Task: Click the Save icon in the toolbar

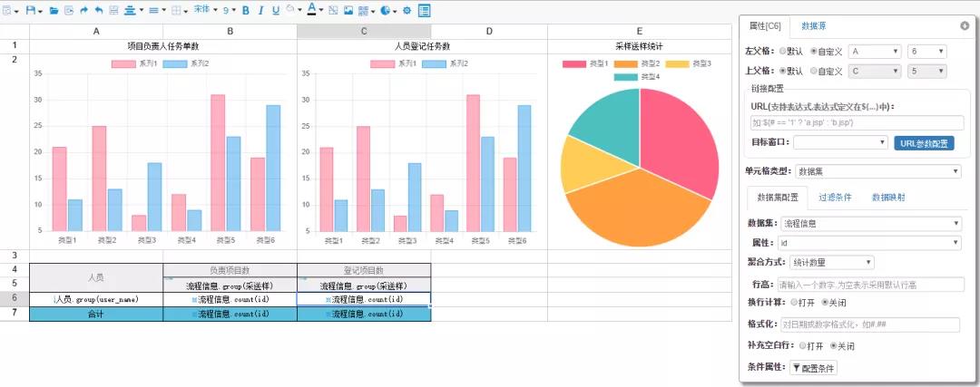Action: [x=31, y=10]
